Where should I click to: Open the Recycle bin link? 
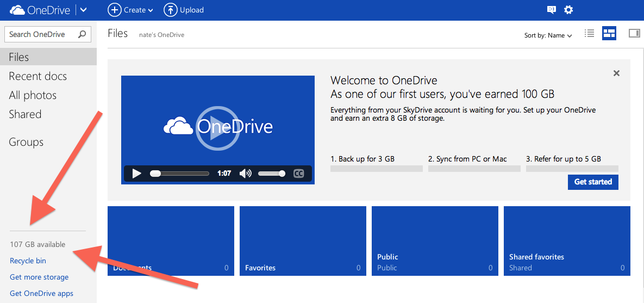pos(28,261)
